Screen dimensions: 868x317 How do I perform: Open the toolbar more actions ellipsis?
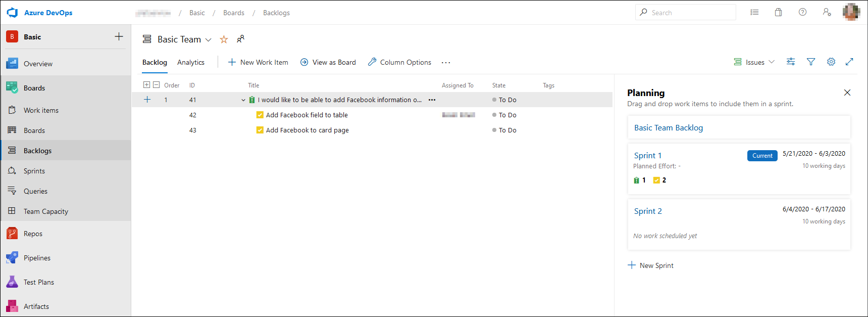click(446, 63)
